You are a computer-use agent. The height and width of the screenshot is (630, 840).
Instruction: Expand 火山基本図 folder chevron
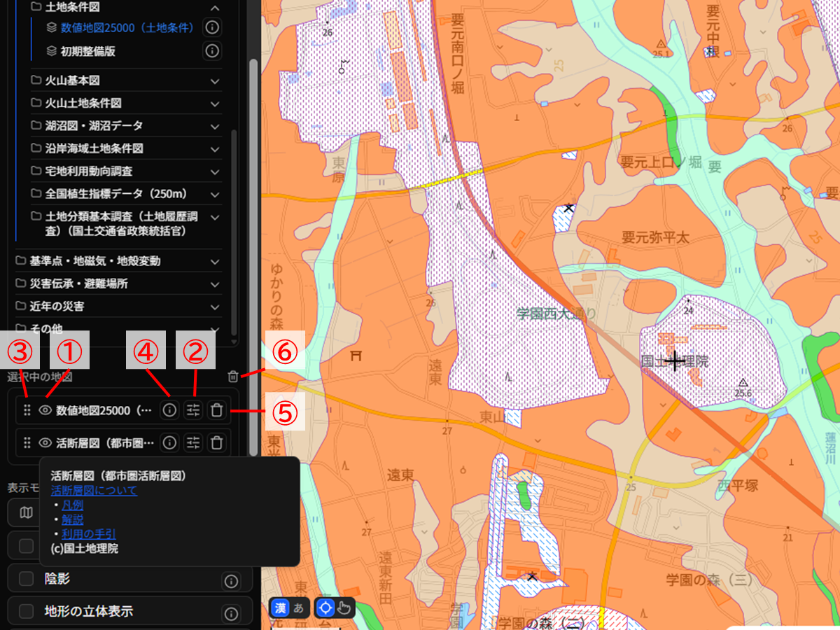click(214, 80)
